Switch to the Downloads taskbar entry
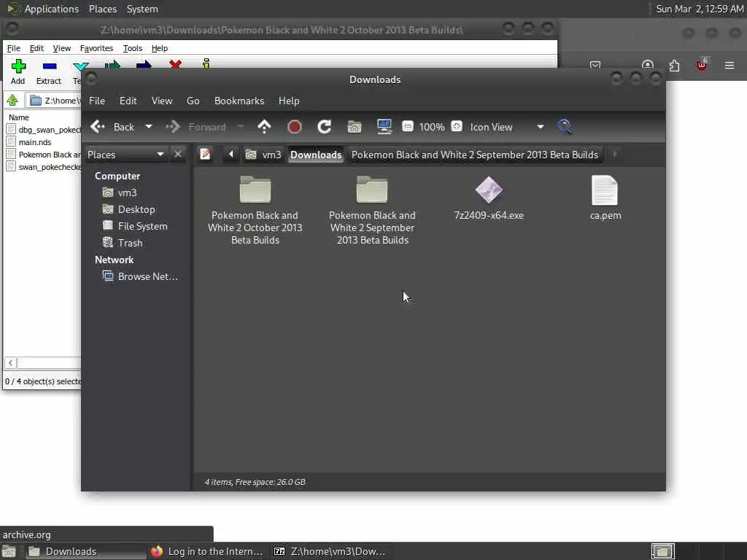 86,551
